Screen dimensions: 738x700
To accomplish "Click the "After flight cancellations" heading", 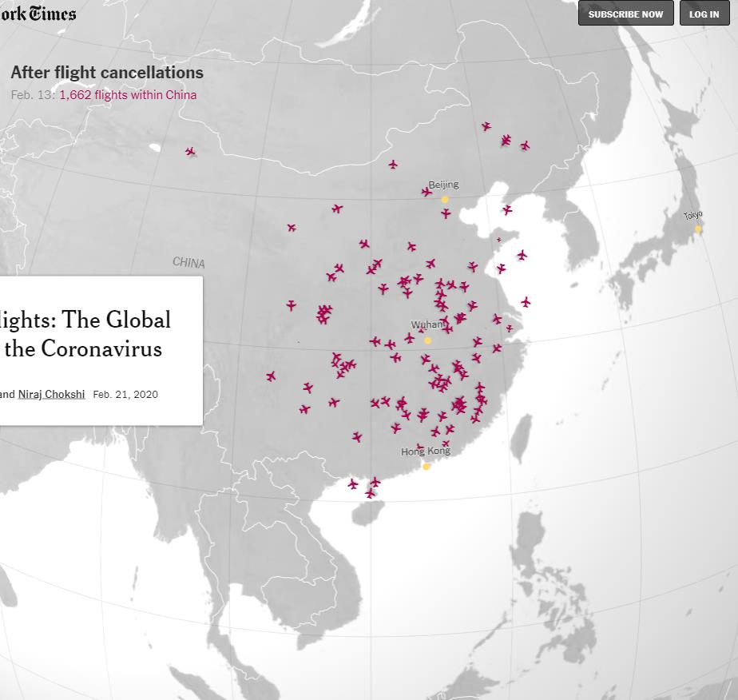I will [x=107, y=73].
